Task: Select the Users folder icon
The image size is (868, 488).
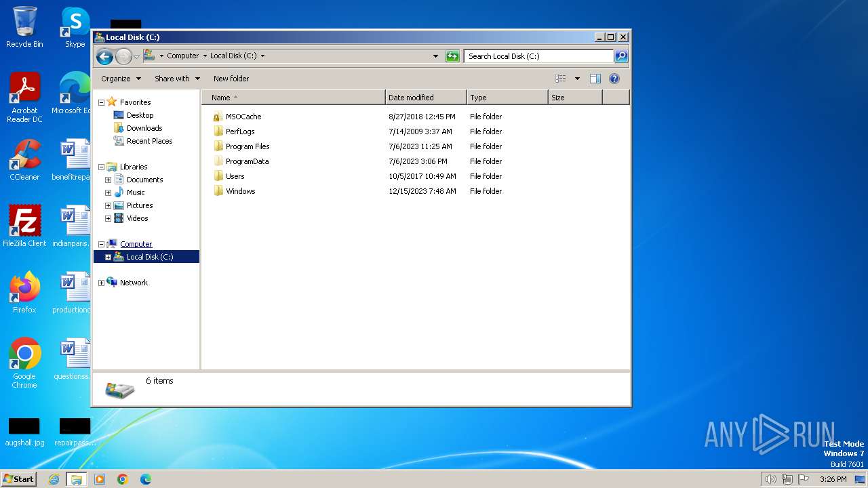Action: click(x=218, y=176)
